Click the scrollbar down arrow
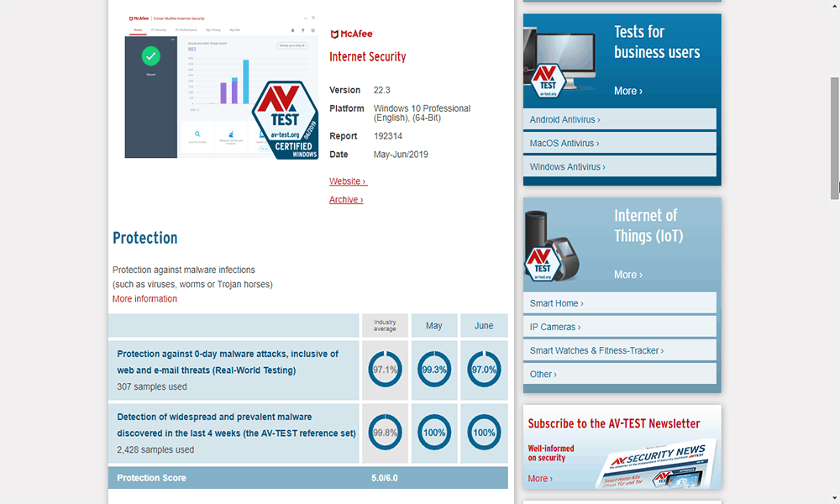This screenshot has width=840, height=504. pyautogui.click(x=835, y=498)
